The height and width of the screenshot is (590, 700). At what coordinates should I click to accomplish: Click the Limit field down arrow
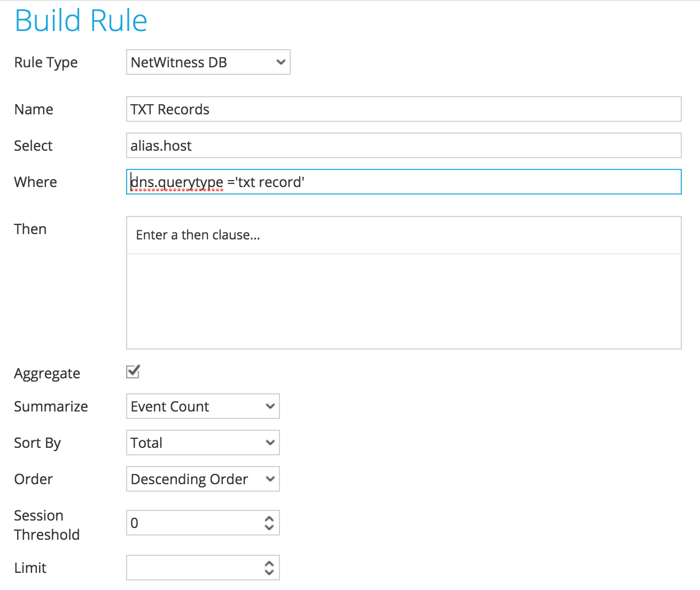269,572
